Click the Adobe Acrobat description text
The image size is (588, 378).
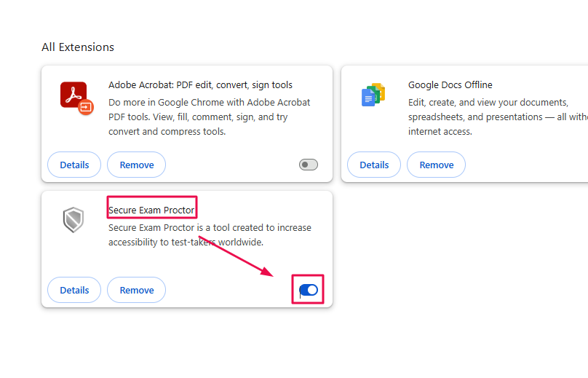point(209,117)
